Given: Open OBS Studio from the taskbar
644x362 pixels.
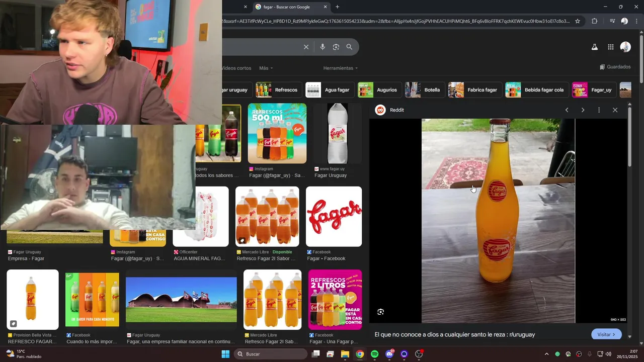Looking at the screenshot, I should click(419, 354).
